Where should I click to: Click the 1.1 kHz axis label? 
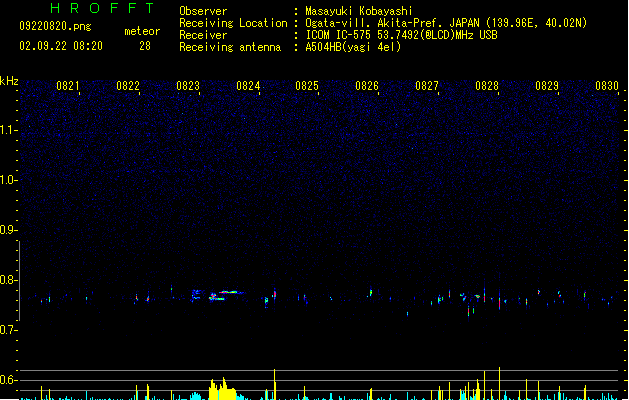click(x=8, y=130)
